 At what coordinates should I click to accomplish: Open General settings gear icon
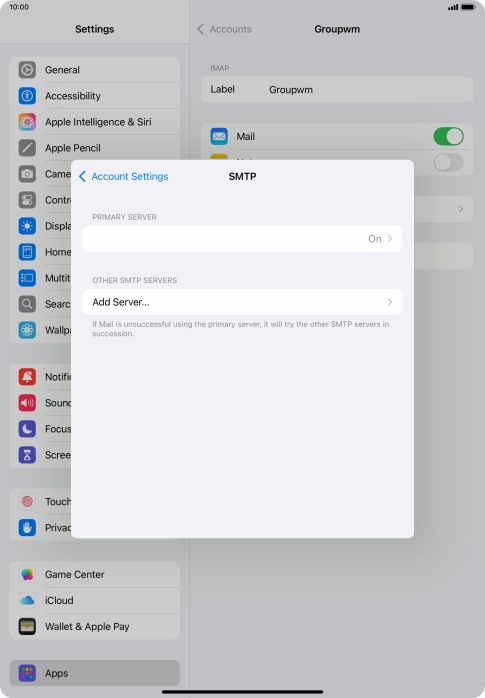click(x=27, y=70)
